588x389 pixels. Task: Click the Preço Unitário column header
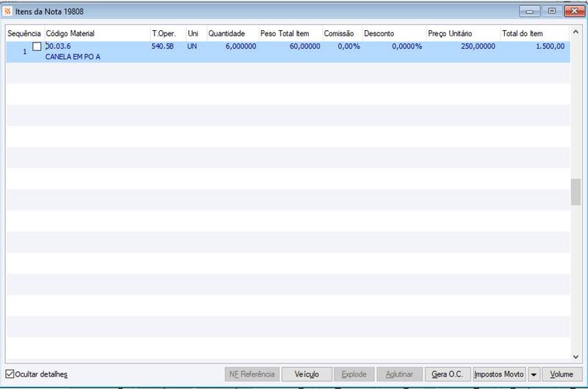tap(464, 33)
